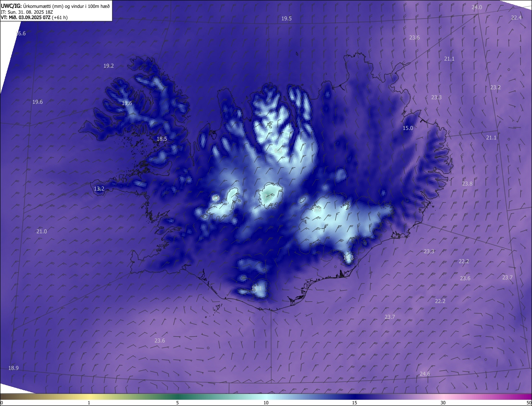Click the 11.6 value over the Westfjords
The width and height of the screenshot is (532, 406).
(127, 103)
